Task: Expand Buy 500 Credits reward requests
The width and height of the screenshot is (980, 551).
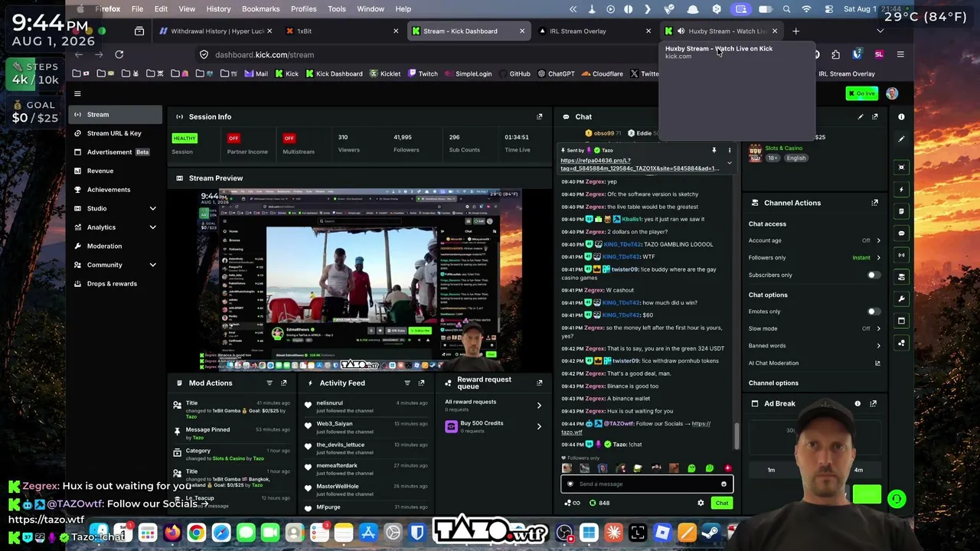Action: [493, 426]
